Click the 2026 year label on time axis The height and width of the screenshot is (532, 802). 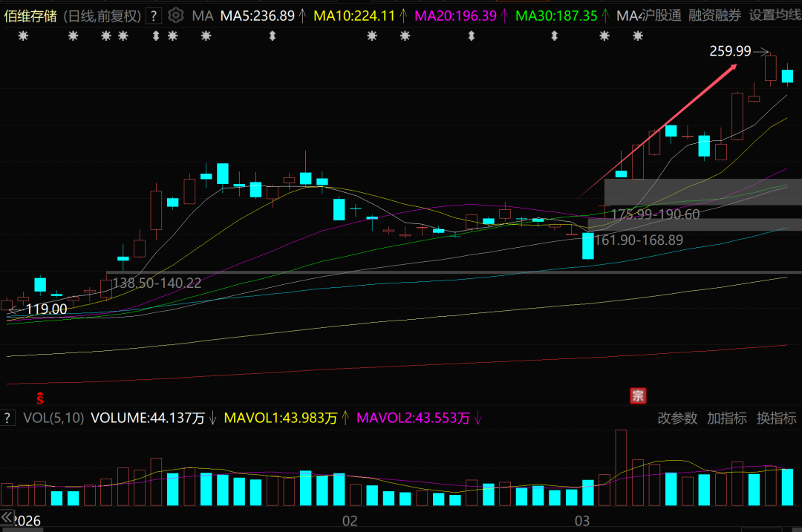[27, 522]
